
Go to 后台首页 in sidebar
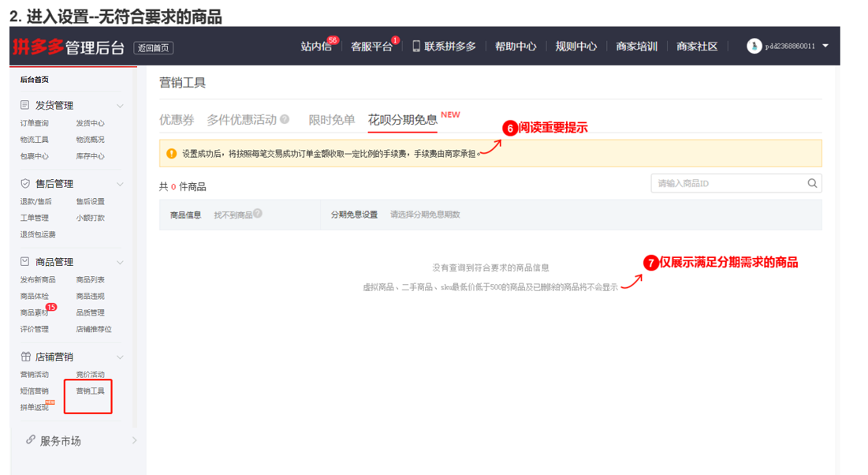[35, 80]
